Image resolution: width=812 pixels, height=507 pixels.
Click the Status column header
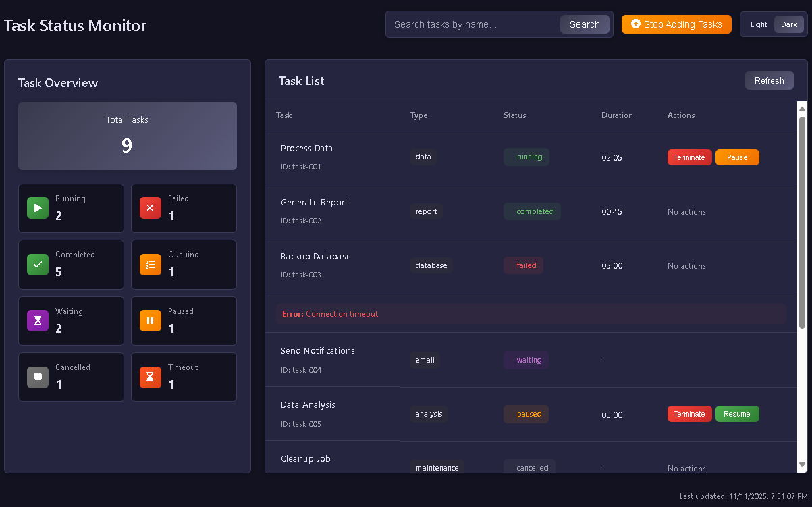[x=514, y=115]
